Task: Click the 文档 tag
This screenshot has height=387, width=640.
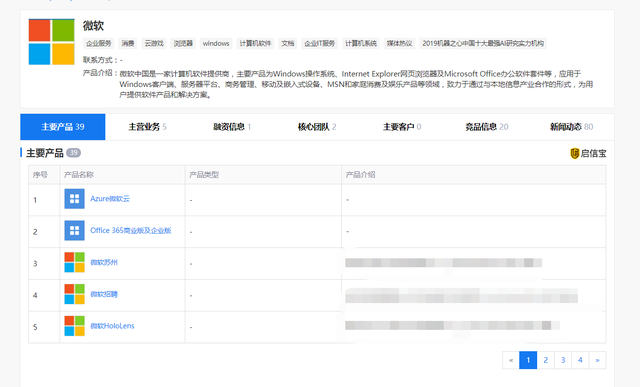Action: 288,43
